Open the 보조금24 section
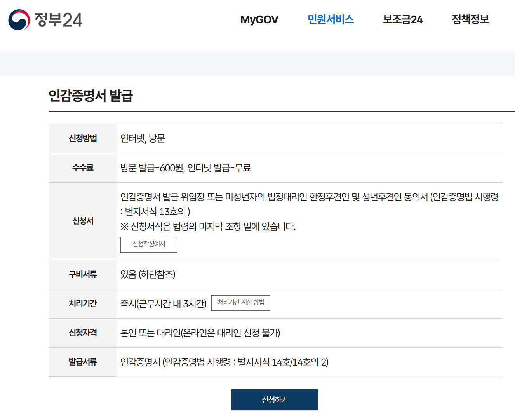The height and width of the screenshot is (420, 515). [402, 20]
